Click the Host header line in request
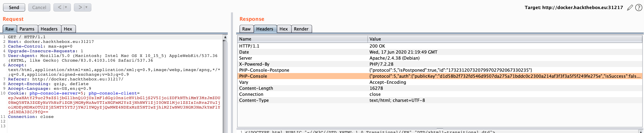 [51, 42]
